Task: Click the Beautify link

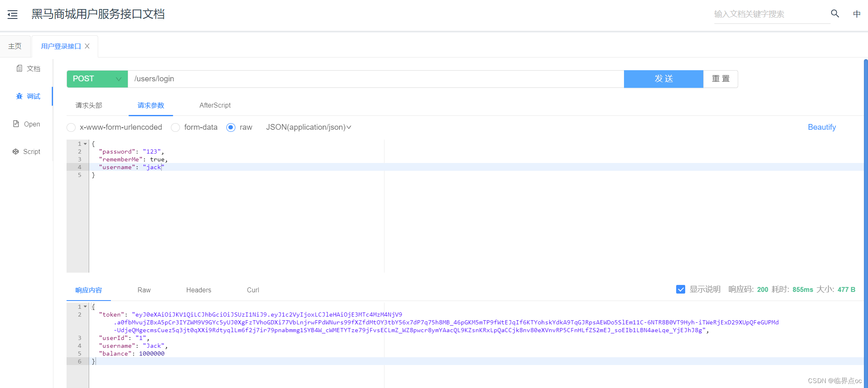Action: coord(822,127)
